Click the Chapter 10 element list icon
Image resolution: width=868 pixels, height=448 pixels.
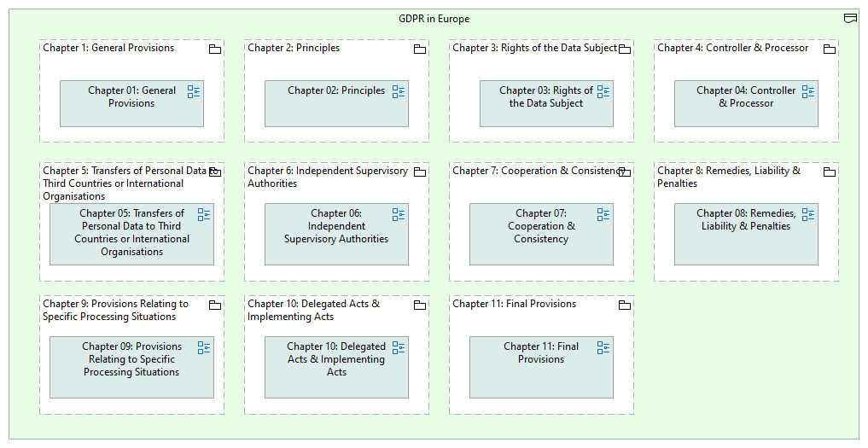pos(399,348)
